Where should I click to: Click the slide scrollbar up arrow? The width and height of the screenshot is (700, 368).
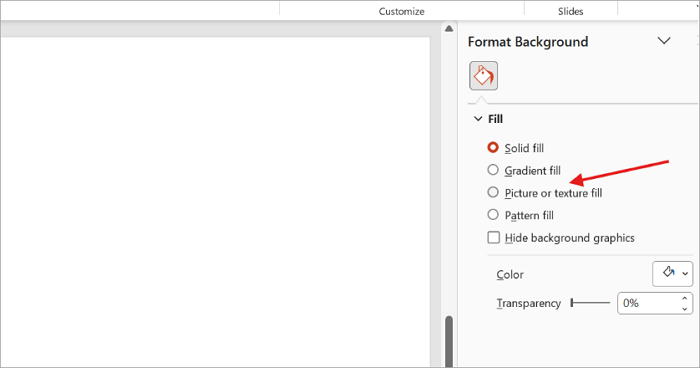coord(449,29)
